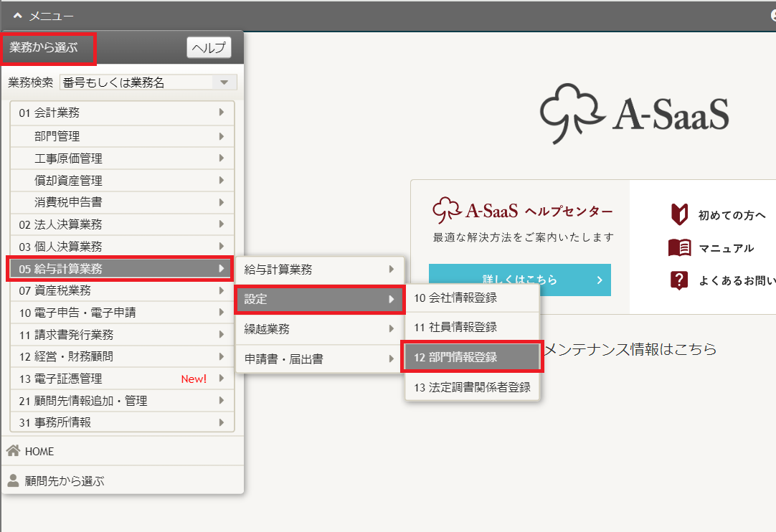Choose 13 法定調書関係者登録
The width and height of the screenshot is (776, 532).
pos(472,387)
